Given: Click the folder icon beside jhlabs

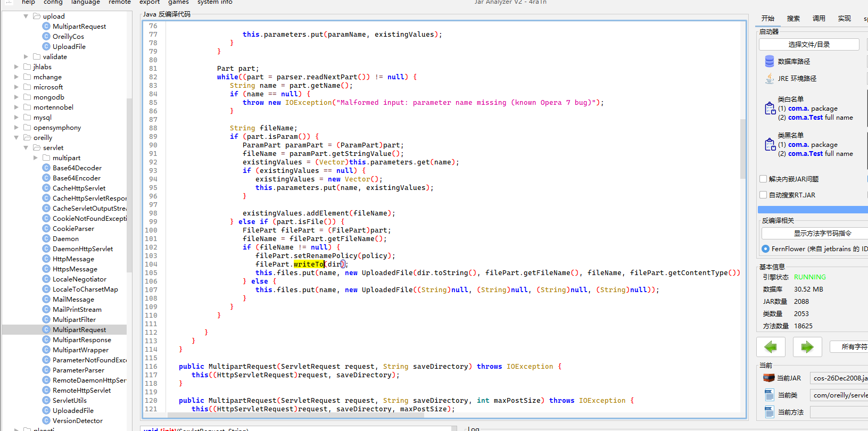Looking at the screenshot, I should point(27,67).
